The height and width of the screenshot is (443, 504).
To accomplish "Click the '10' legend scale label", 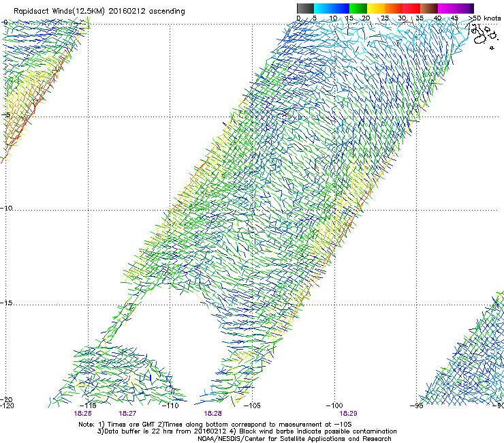I will click(x=333, y=18).
